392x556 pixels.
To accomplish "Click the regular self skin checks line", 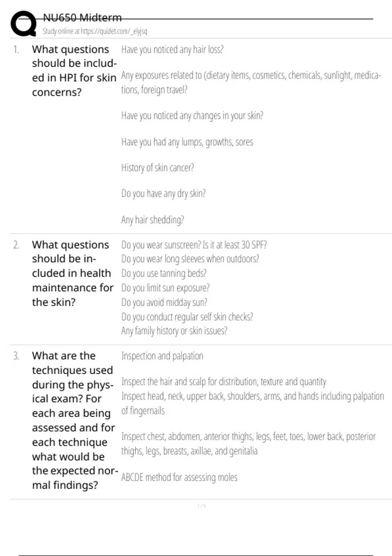I will 187,317.
